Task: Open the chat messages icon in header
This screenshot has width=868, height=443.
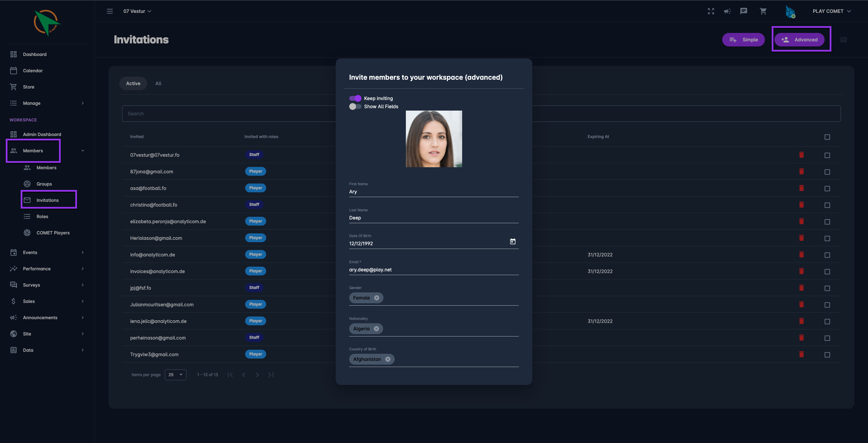Action: tap(744, 11)
